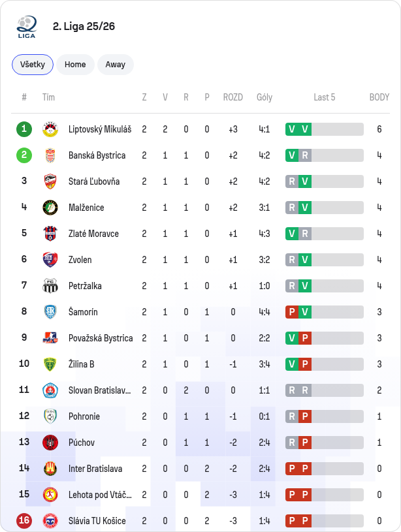Screen dimensions: 401x532
Task: Click the 2. Liga league logo
Action: [27, 27]
